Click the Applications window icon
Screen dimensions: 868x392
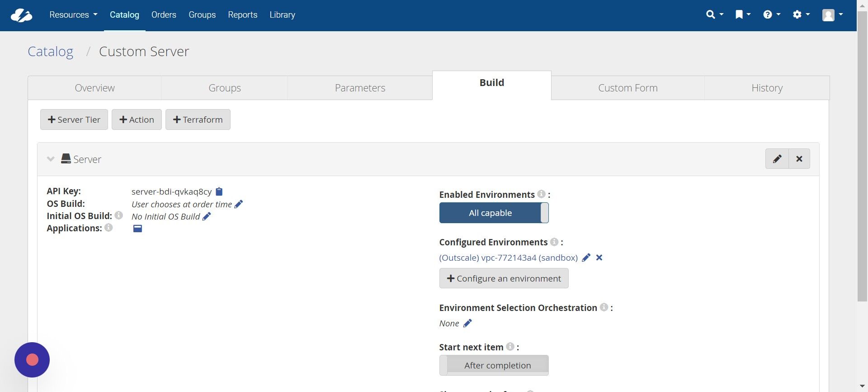click(x=137, y=229)
